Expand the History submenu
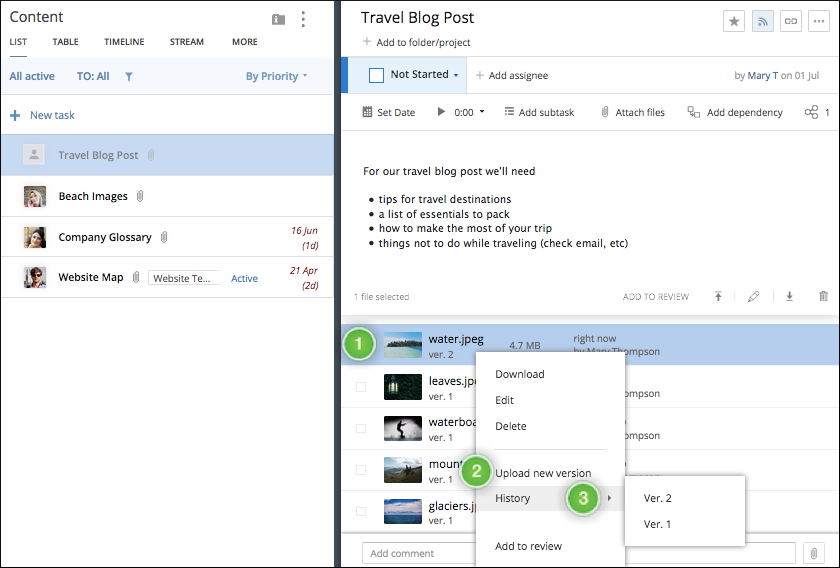This screenshot has width=840, height=568. point(550,498)
